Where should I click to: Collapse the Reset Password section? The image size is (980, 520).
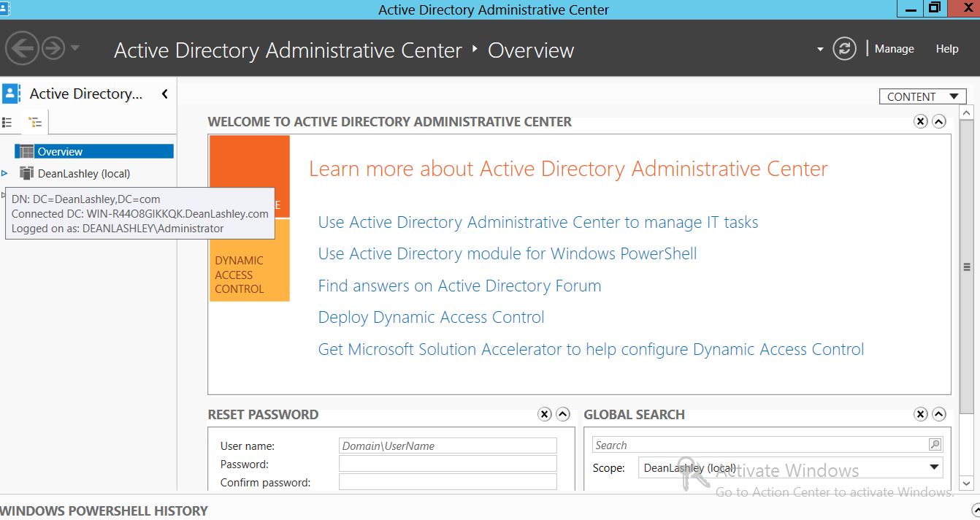click(563, 414)
